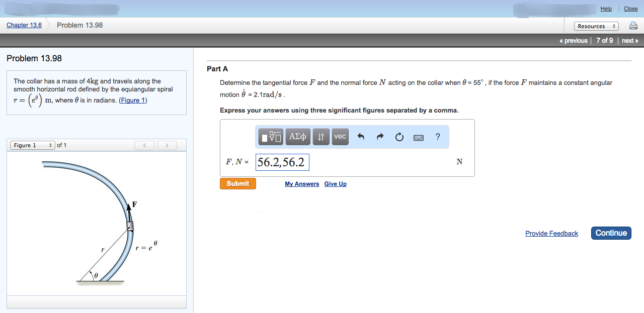Open the Resources dropdown
Viewport: 644px width, 313px height.
(x=596, y=26)
